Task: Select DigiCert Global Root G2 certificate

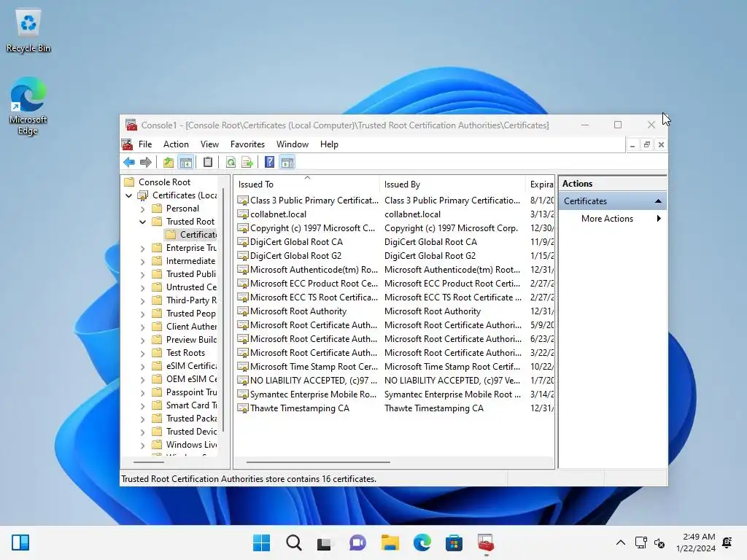Action: (x=295, y=256)
